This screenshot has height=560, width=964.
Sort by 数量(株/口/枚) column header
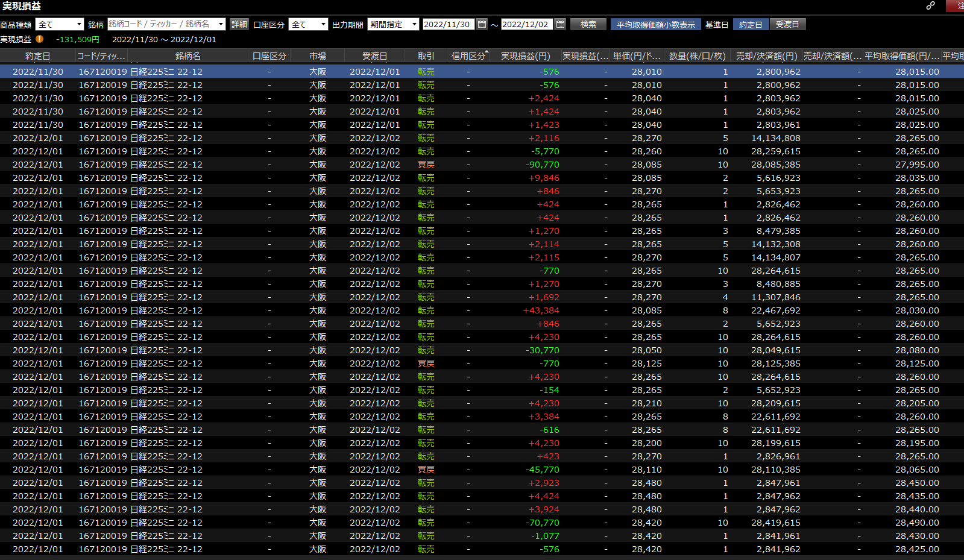[697, 55]
